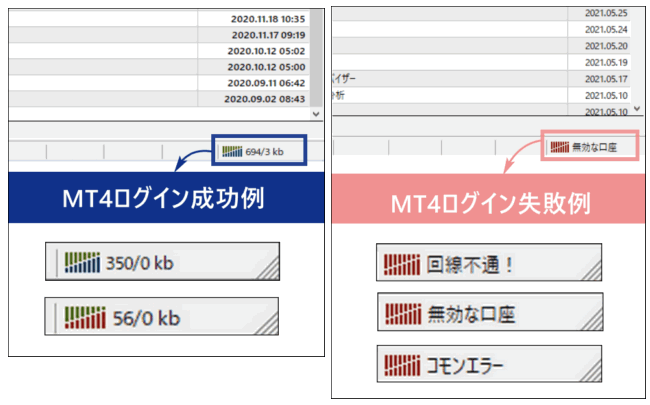Click the scroll down arrow in left list
650x405 pixels.
tap(316, 114)
